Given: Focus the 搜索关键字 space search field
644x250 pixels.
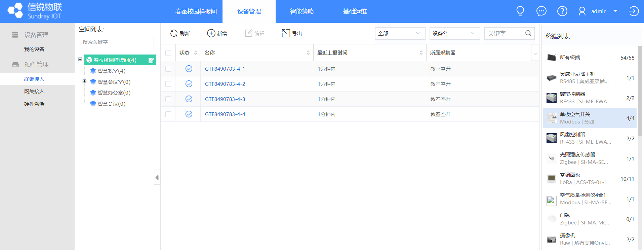Looking at the screenshot, I should pos(116,42).
